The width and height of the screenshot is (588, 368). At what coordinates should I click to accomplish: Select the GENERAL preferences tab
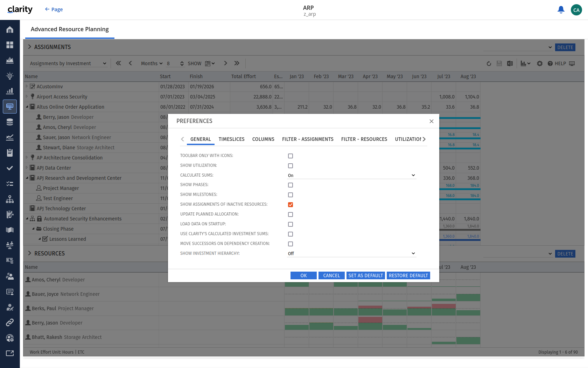click(201, 139)
